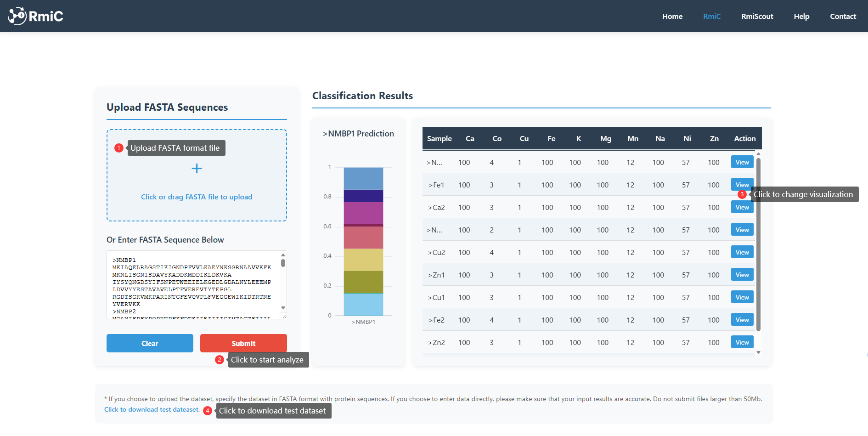The width and height of the screenshot is (868, 436).
Task: Open visualization for sample >Ca2
Action: pyautogui.click(x=741, y=207)
